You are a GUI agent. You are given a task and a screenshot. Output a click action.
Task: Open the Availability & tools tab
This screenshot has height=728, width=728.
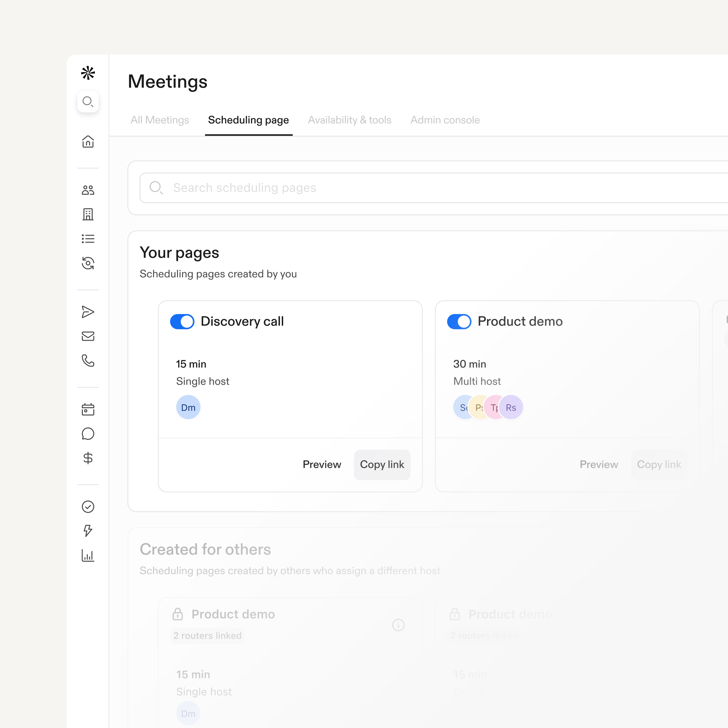[349, 120]
